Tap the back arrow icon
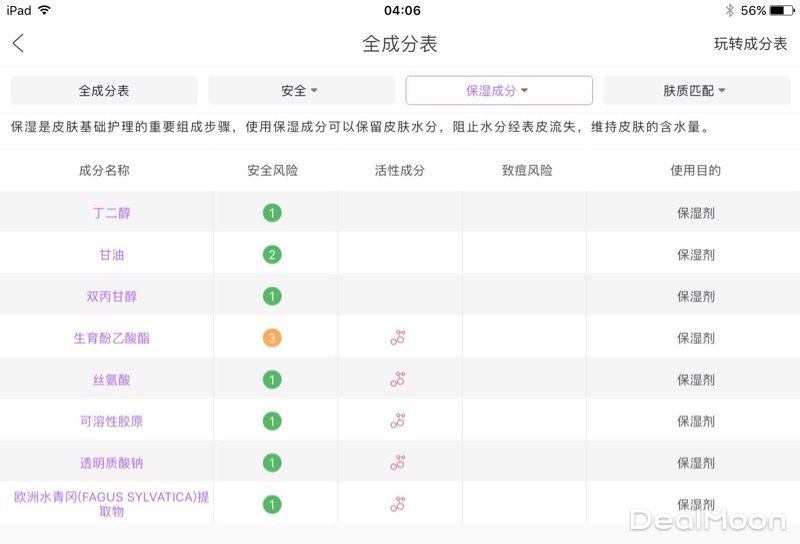 [18, 43]
